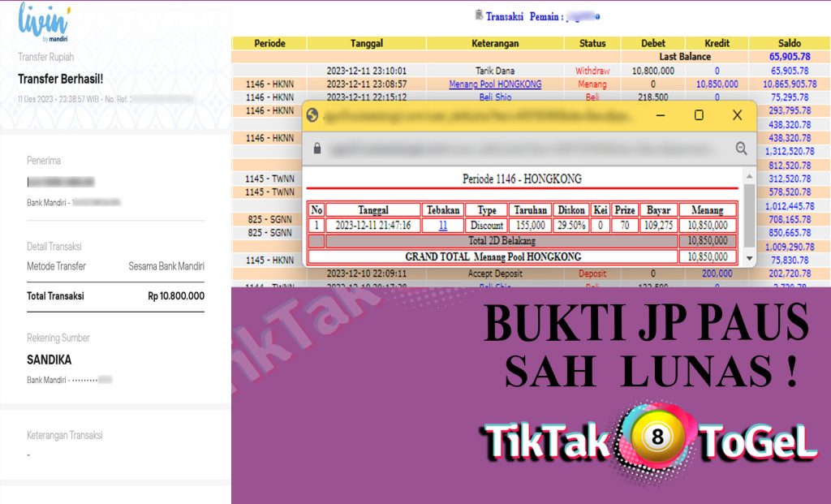This screenshot has width=831, height=504.
Task: Maximize the popup window
Action: (698, 115)
